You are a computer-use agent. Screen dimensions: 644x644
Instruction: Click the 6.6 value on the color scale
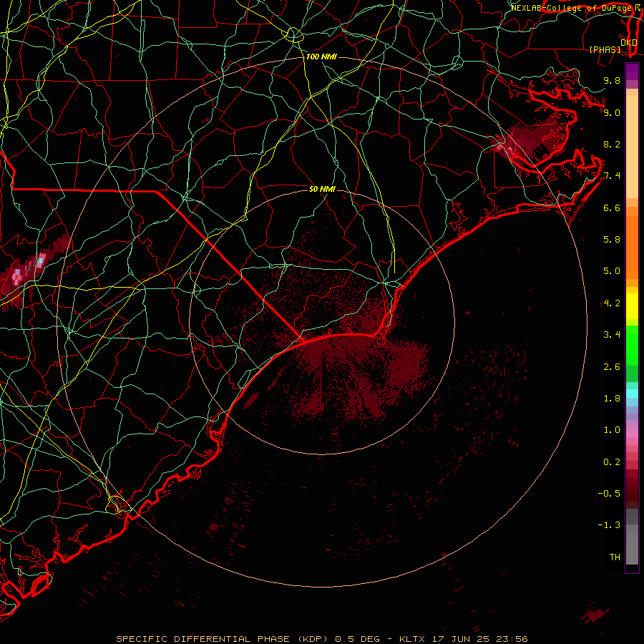(x=612, y=208)
